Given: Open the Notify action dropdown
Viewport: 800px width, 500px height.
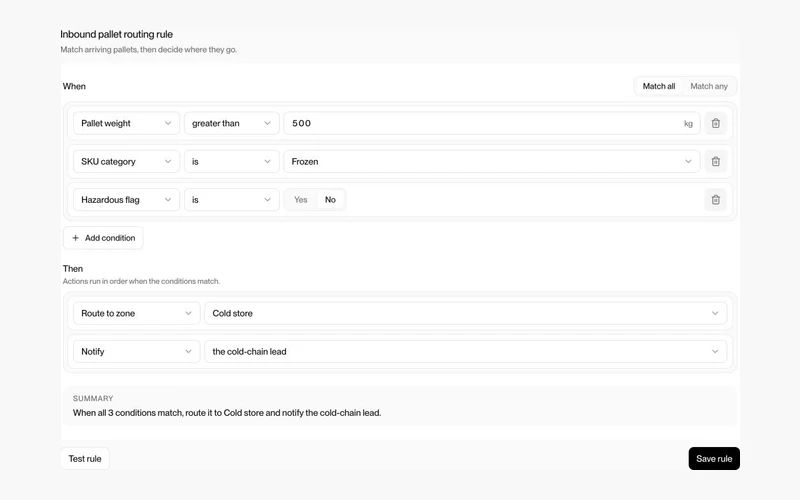Looking at the screenshot, I should [137, 352].
